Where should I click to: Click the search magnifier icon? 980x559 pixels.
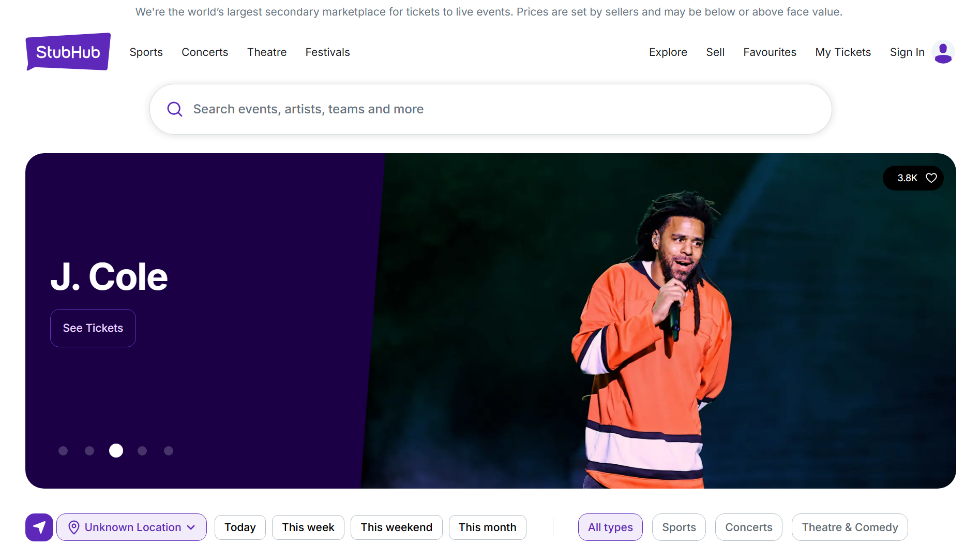click(x=175, y=109)
